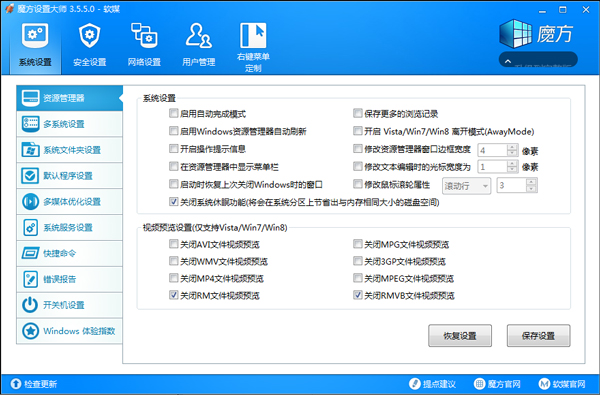Check 关闭WMV文件视频预览 checkbox
This screenshot has height=395, width=600.
pos(174,261)
